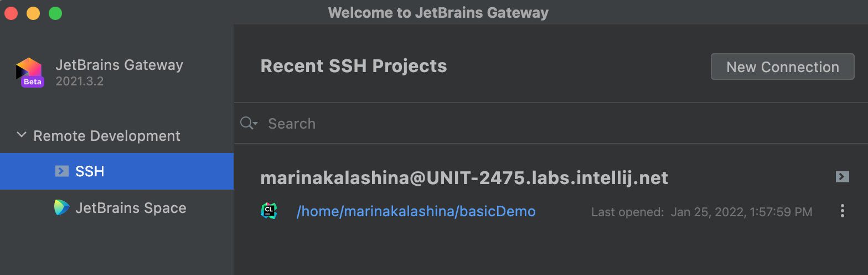Screen dimensions: 868x275
Task: Focus the Search projects field
Action: pos(498,123)
